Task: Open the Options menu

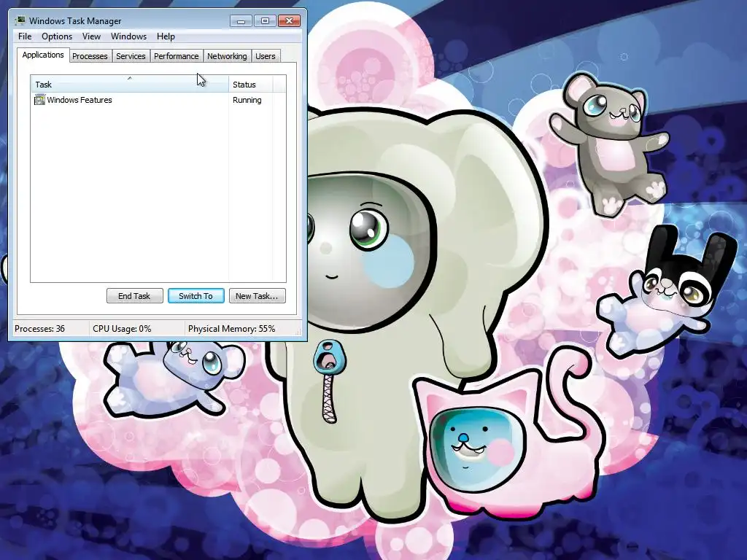Action: click(x=57, y=36)
